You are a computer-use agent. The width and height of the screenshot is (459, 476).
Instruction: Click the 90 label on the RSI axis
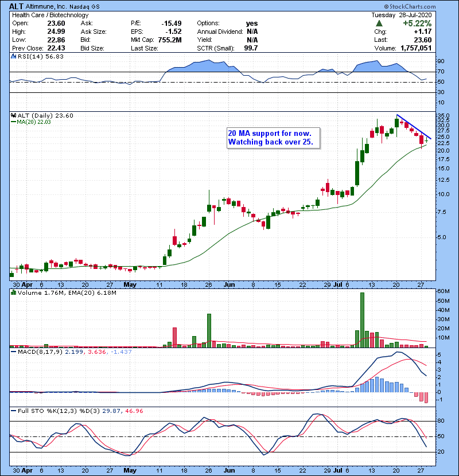[x=441, y=61]
